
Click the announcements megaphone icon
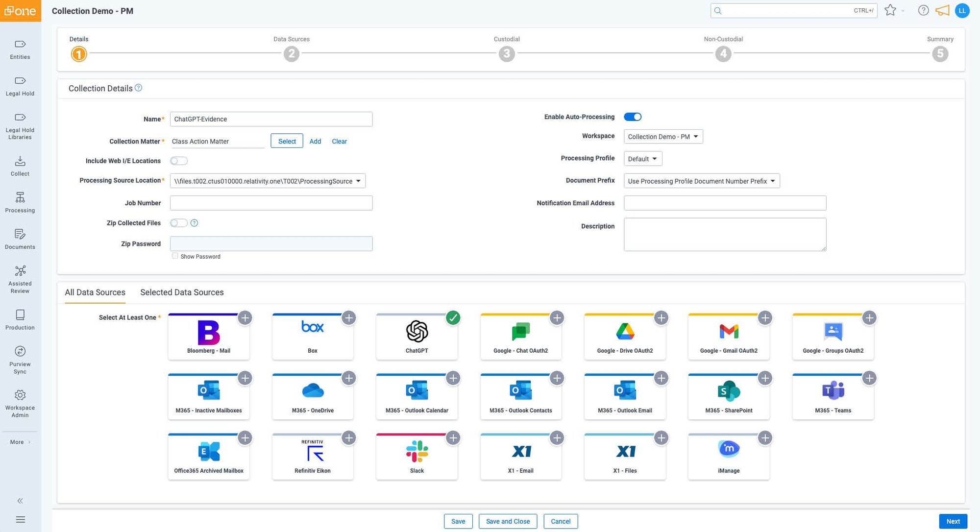942,10
